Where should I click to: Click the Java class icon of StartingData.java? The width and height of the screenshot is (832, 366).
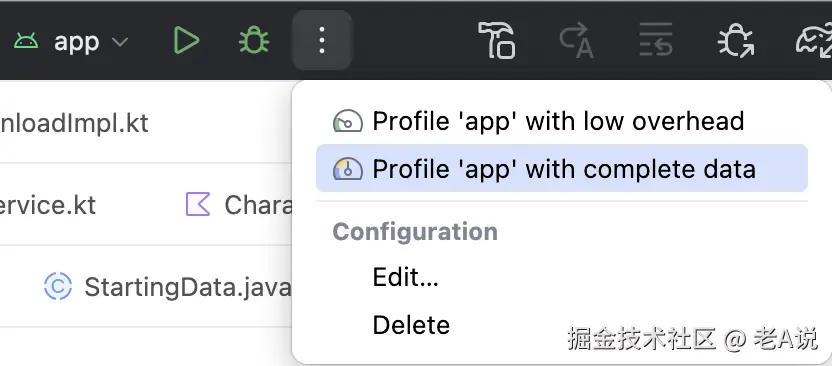pos(58,286)
